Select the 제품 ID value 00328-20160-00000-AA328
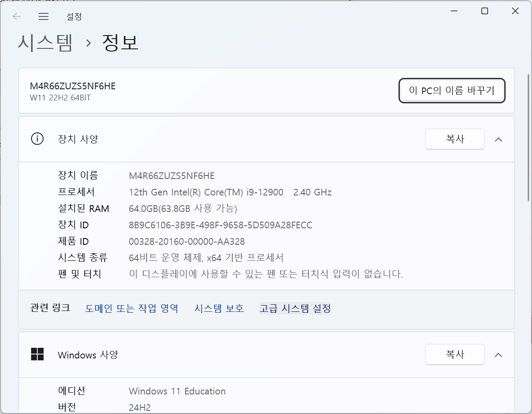This screenshot has height=414, width=532. click(x=187, y=241)
